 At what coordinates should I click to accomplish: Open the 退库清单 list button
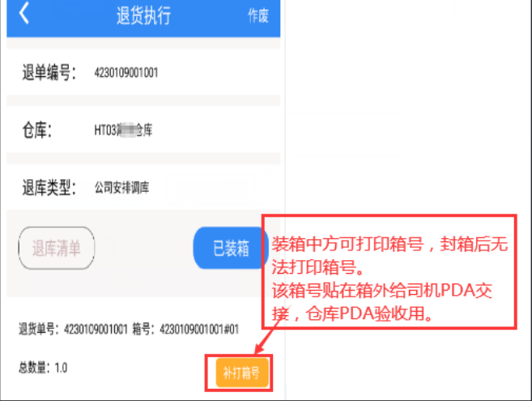(57, 248)
